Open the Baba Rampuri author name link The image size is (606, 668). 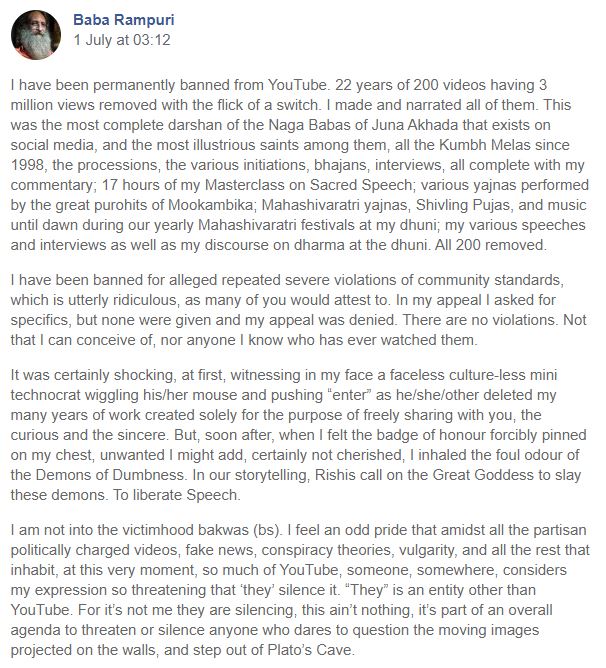124,20
